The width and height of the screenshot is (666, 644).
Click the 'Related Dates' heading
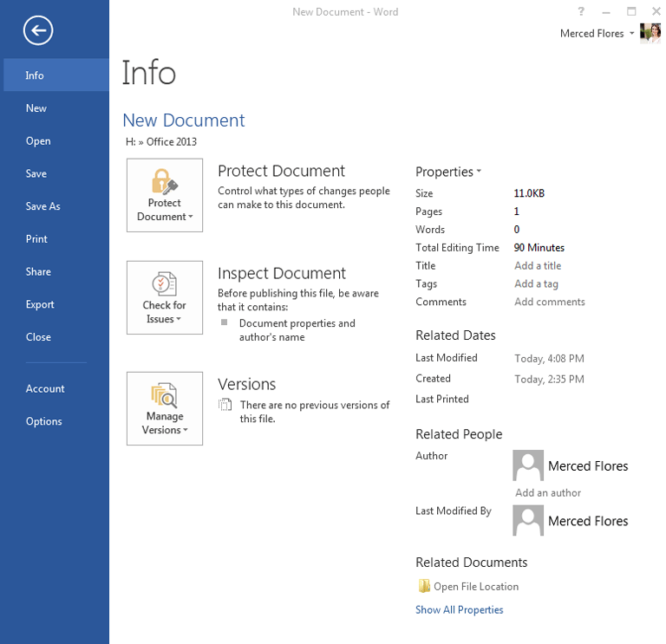click(x=455, y=335)
